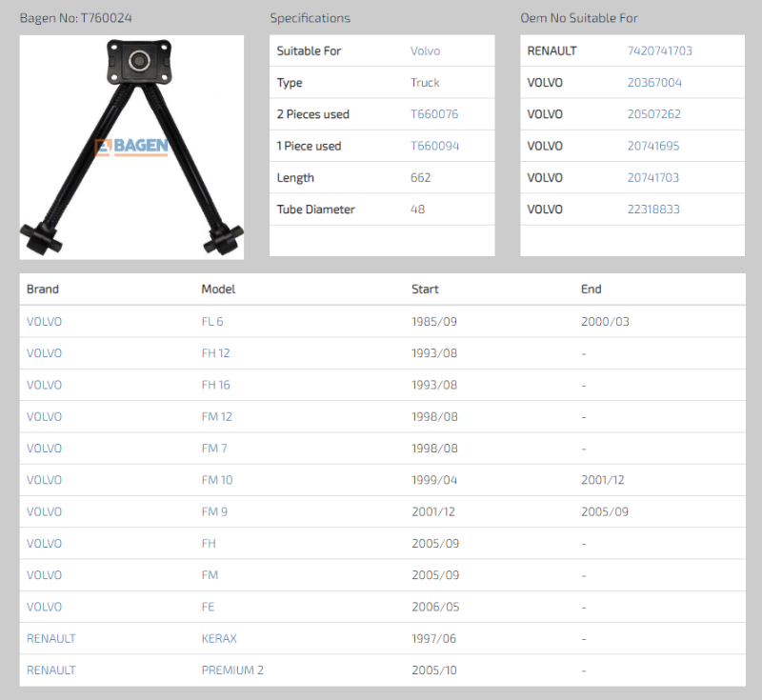Click the RENAULT label in the OEM table
Image resolution: width=762 pixels, height=700 pixels.
[552, 51]
